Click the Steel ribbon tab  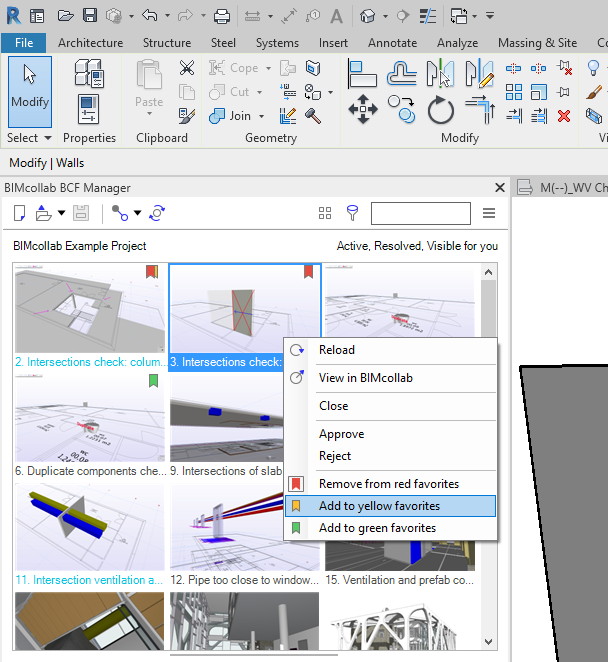click(x=223, y=43)
